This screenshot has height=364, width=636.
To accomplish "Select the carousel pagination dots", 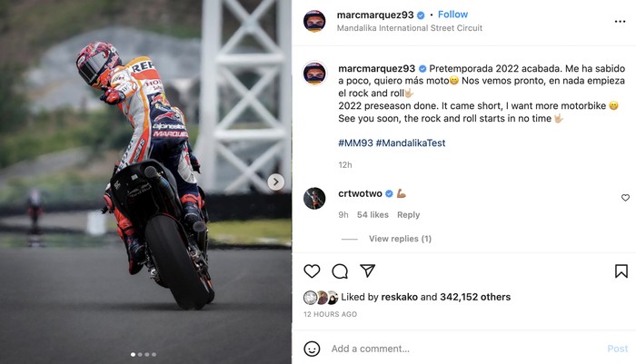I will point(144,354).
